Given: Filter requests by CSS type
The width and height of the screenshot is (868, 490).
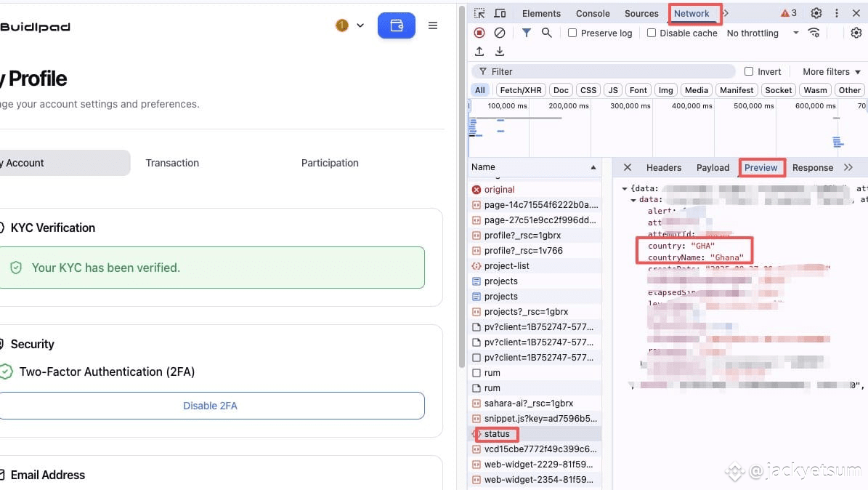Looking at the screenshot, I should click(588, 90).
